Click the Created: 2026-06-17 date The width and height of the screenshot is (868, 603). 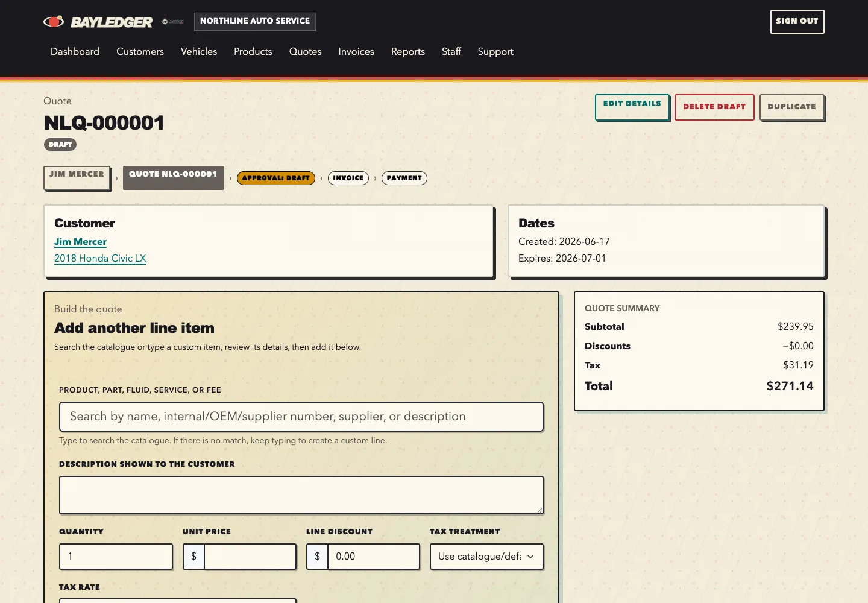coord(564,241)
